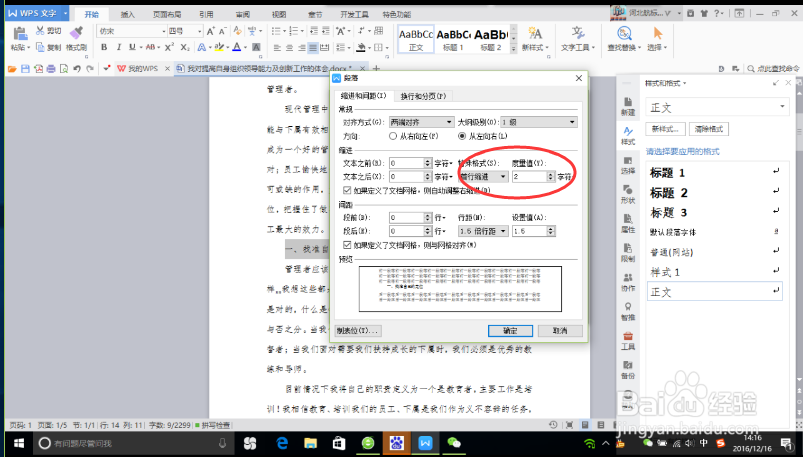Apply superscript X² formatting
The height and width of the screenshot is (457, 803).
coord(169,47)
